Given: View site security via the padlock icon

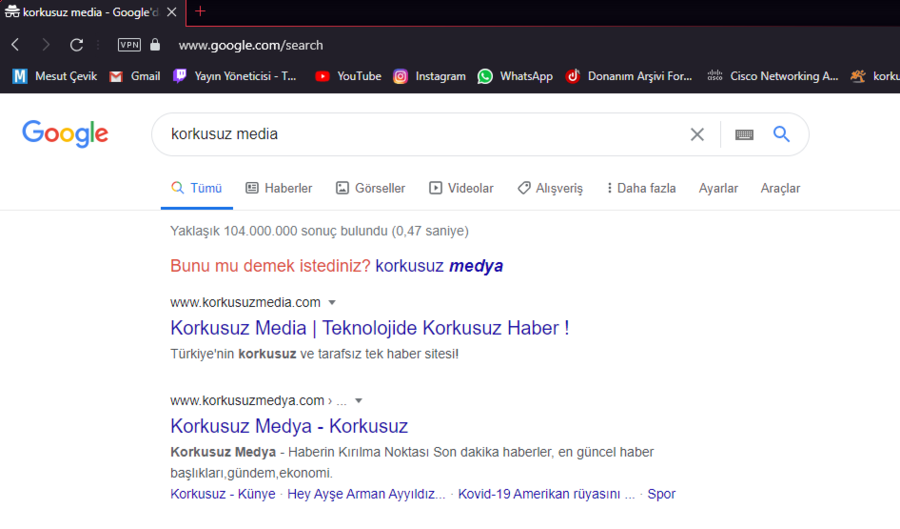Looking at the screenshot, I should (155, 44).
